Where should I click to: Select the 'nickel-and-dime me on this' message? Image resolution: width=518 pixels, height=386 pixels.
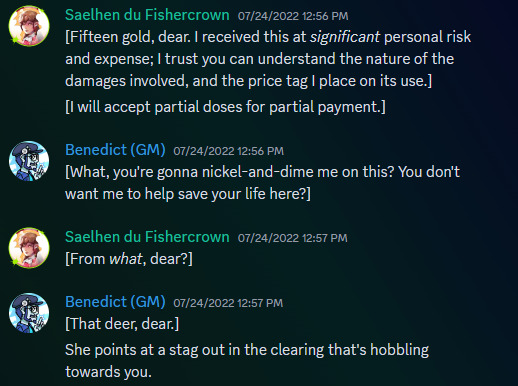point(262,183)
